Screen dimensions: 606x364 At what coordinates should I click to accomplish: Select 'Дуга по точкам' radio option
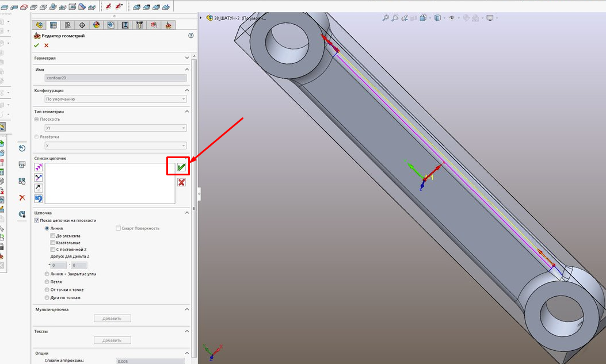click(x=47, y=298)
